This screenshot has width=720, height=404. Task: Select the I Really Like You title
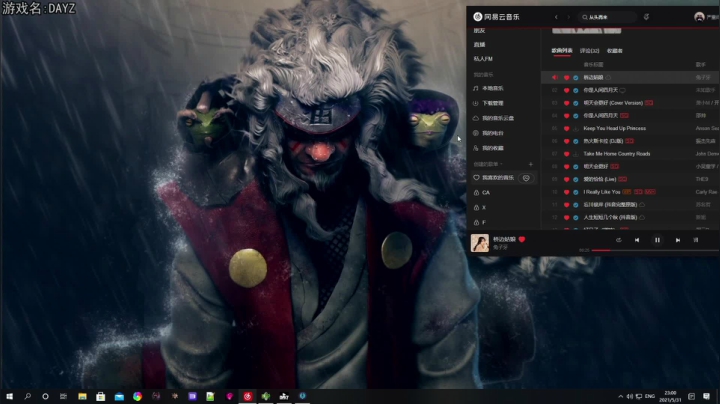click(602, 192)
